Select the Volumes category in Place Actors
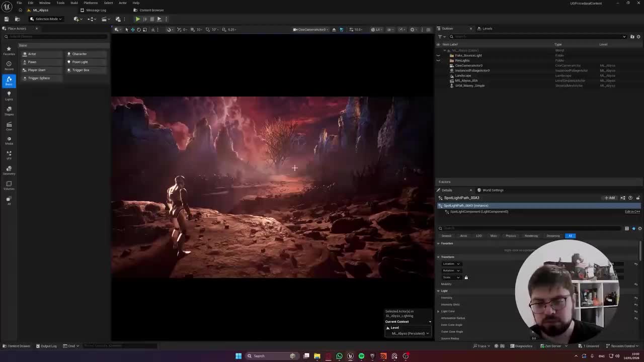This screenshot has width=644, height=362. [x=9, y=186]
